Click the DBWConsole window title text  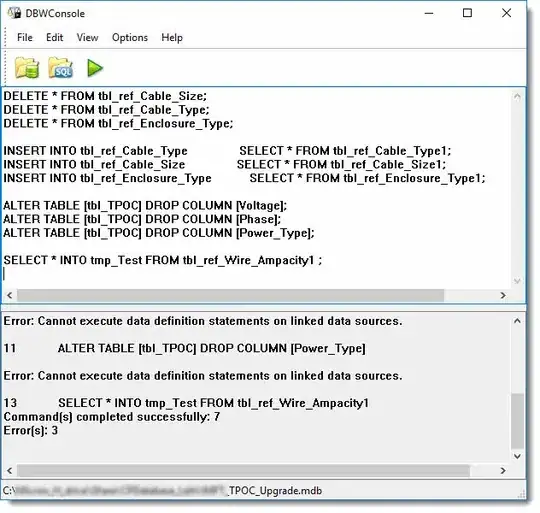coord(55,13)
